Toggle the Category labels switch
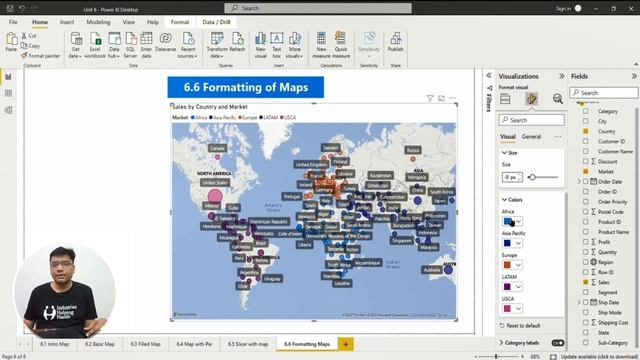The image size is (640, 360). pyautogui.click(x=558, y=343)
